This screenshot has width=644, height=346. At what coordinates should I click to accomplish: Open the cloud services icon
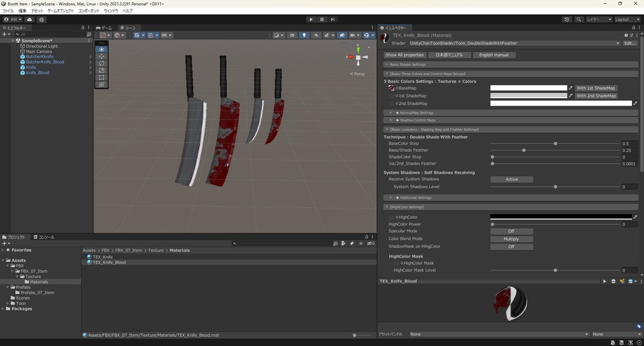point(30,20)
